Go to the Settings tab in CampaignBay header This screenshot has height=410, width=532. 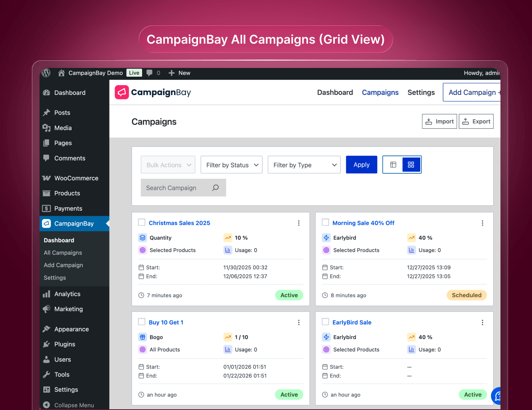pos(421,93)
